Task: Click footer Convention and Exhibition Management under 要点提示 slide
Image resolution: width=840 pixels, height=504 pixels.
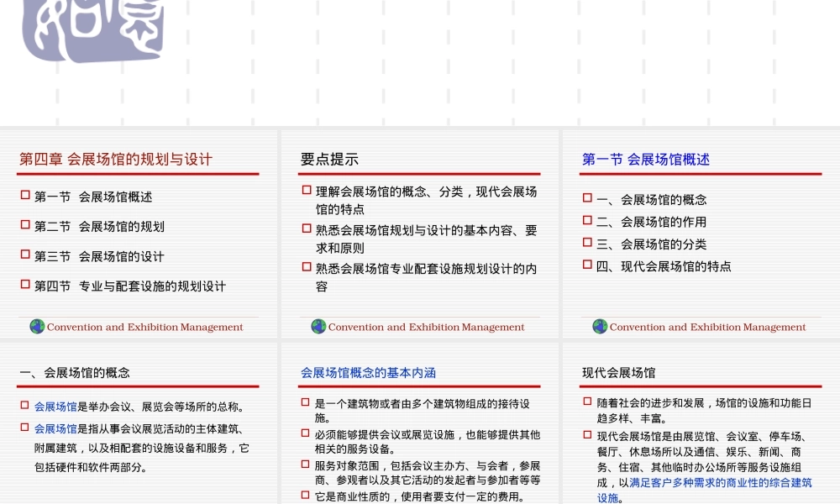Action: pyautogui.click(x=427, y=327)
